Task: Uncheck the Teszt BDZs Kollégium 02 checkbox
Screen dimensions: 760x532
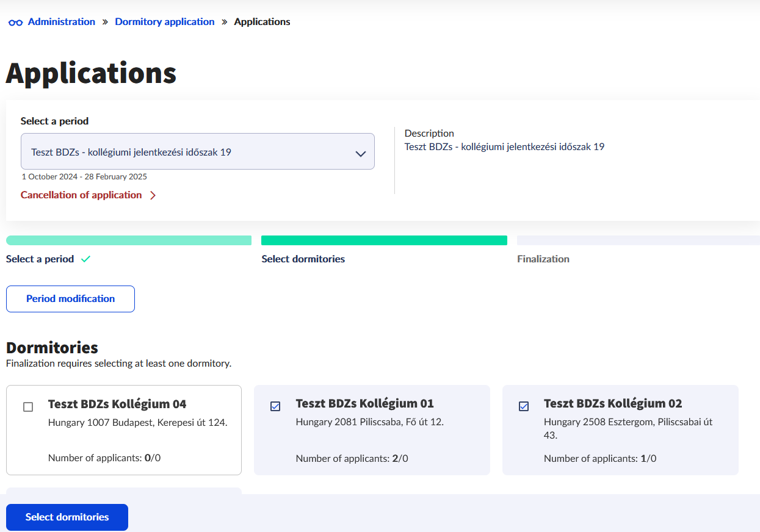Action: click(524, 406)
